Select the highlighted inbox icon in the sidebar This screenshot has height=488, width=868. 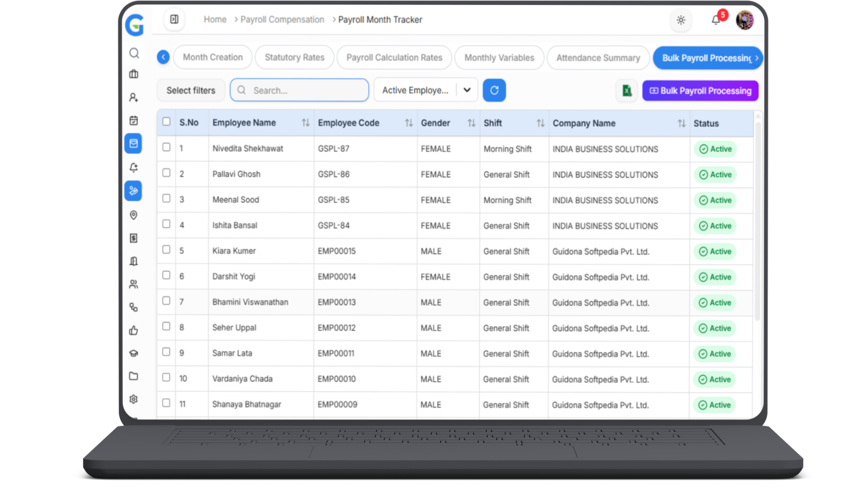(x=134, y=144)
